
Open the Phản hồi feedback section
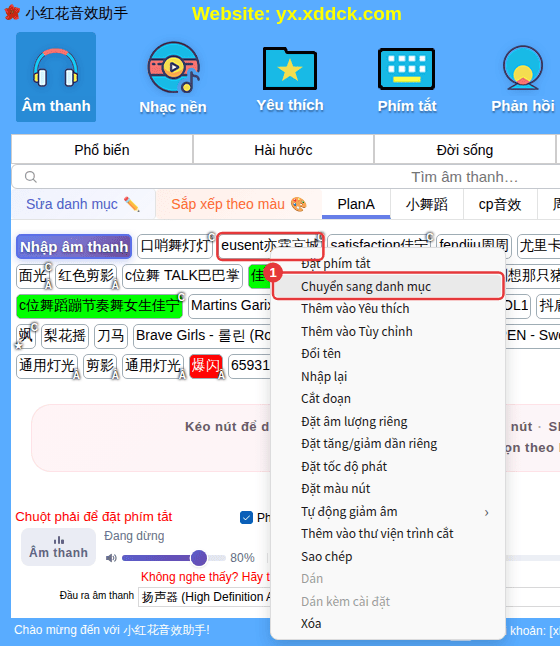(523, 78)
